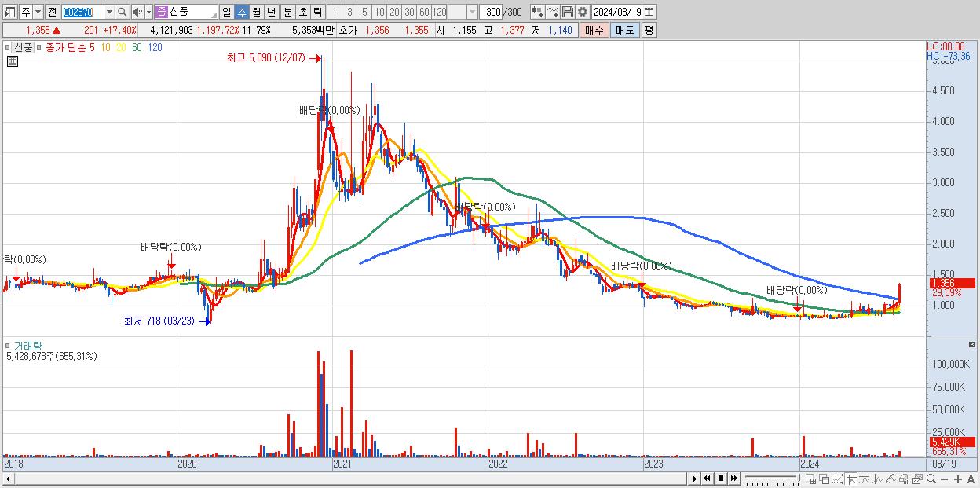Open the stock code history dropdown arrow
The height and width of the screenshot is (488, 980).
[x=109, y=12]
